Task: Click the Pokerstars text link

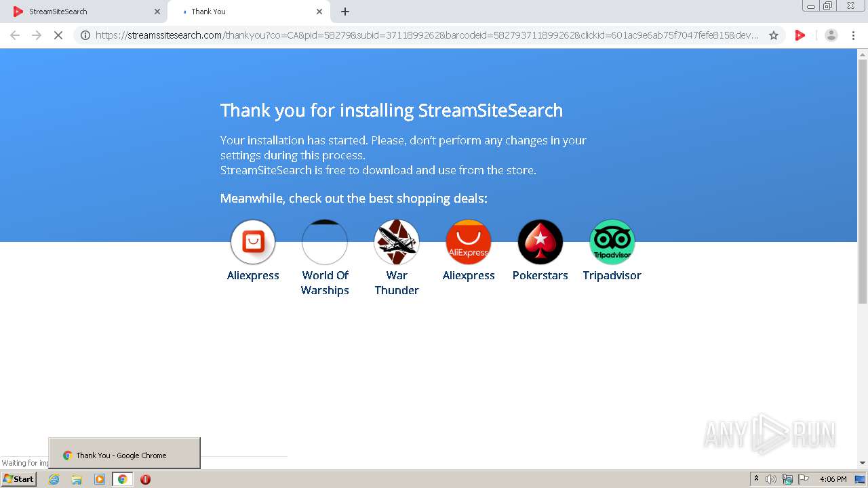Action: pyautogui.click(x=540, y=275)
